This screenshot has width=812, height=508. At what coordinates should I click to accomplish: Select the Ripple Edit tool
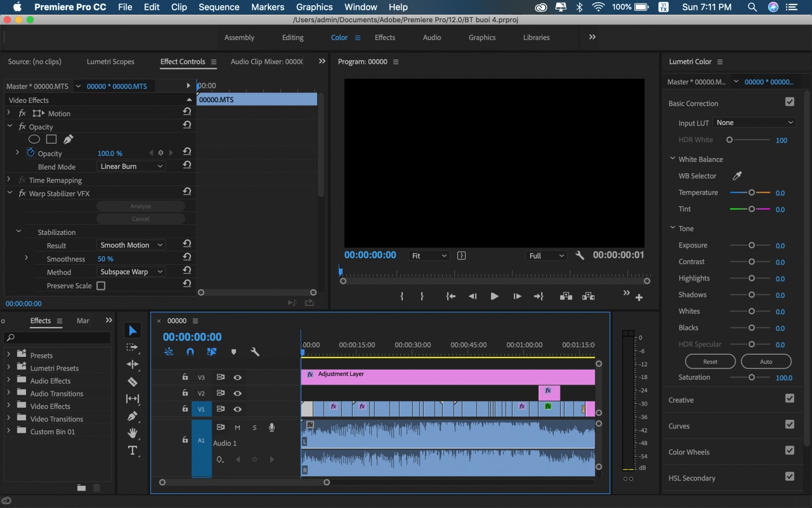pyautogui.click(x=133, y=364)
